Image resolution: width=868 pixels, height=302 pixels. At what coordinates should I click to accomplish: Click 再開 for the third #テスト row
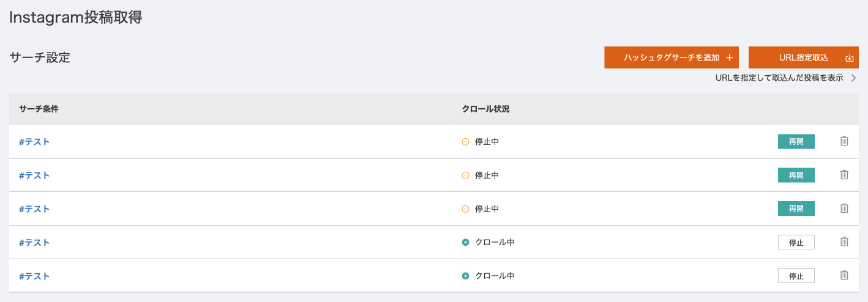pos(796,209)
